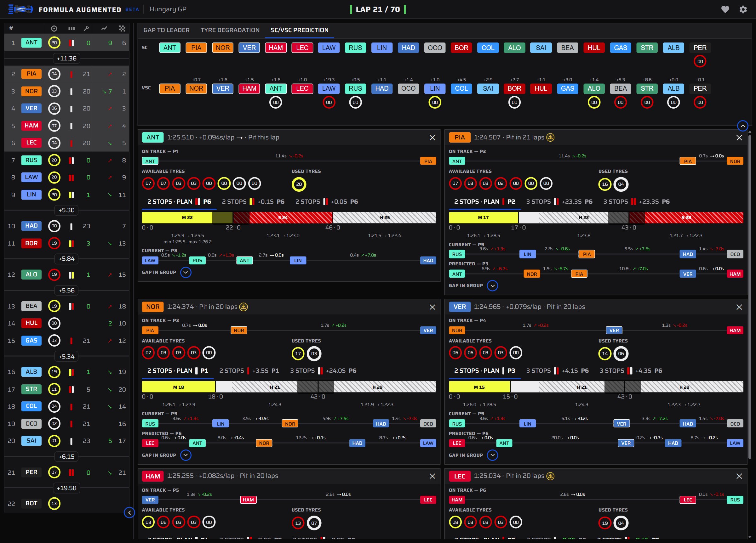This screenshot has height=543, width=756.
Task: Click warning triangle icon in NOR panel
Action: pos(244,307)
